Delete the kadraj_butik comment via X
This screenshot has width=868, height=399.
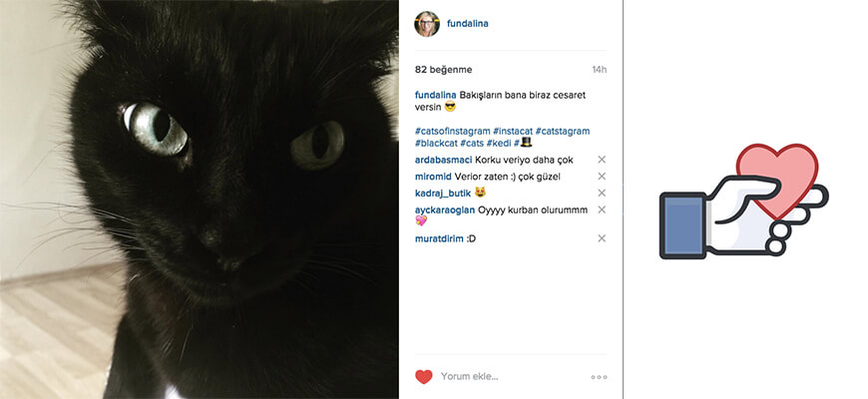point(602,194)
